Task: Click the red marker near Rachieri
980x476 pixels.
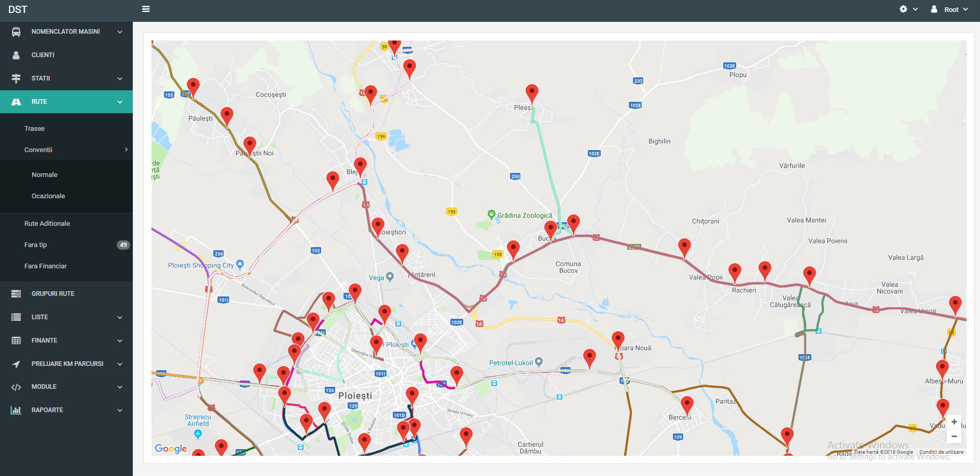Action: point(735,274)
